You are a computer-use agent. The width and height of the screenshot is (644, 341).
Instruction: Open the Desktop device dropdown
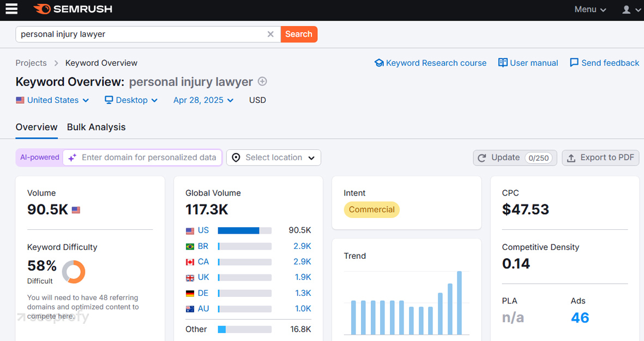[x=131, y=100]
